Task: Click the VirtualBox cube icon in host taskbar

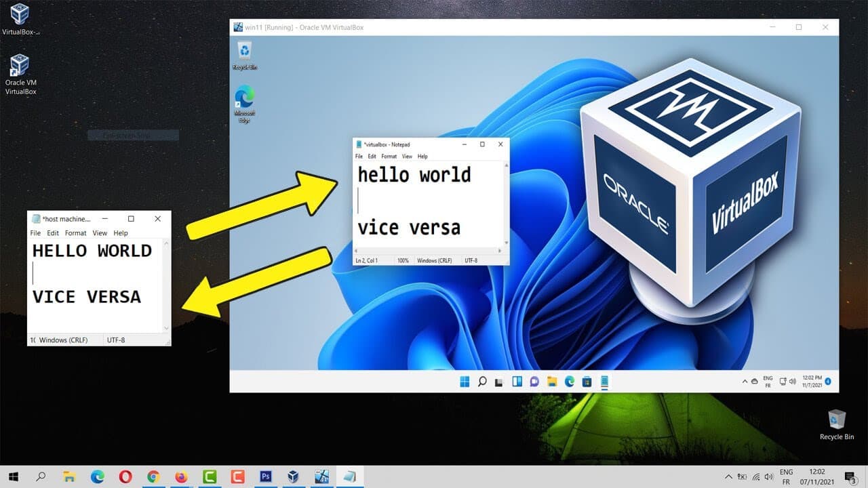Action: click(293, 476)
